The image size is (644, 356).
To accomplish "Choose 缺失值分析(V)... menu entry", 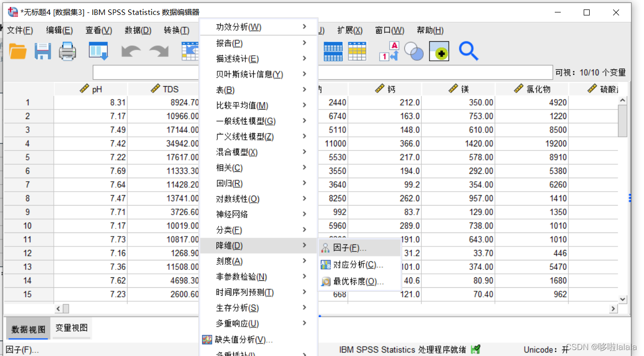I will 258,340.
